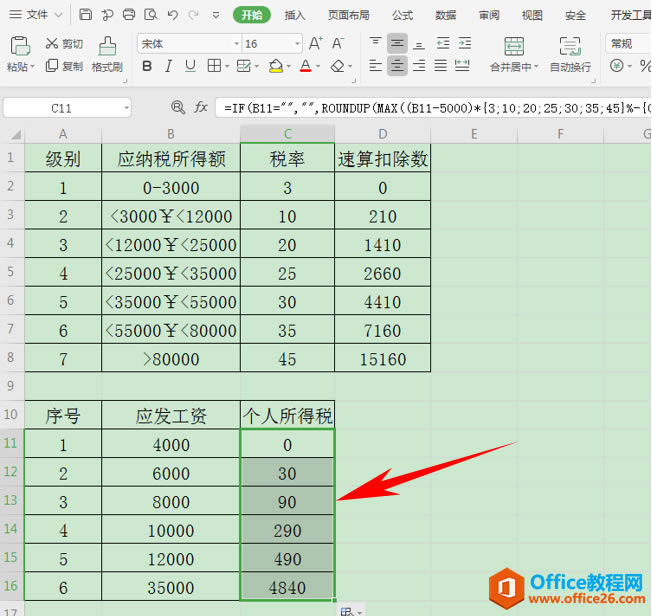Decrease font size with A- icon
The width and height of the screenshot is (652, 616).
click(x=338, y=43)
